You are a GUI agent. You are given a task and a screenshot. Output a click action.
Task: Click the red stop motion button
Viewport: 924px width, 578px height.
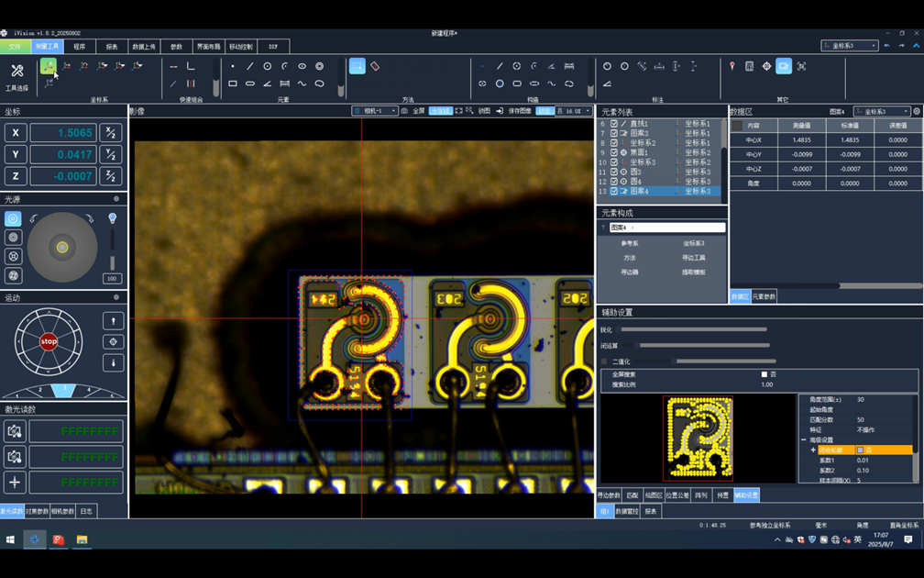point(49,341)
